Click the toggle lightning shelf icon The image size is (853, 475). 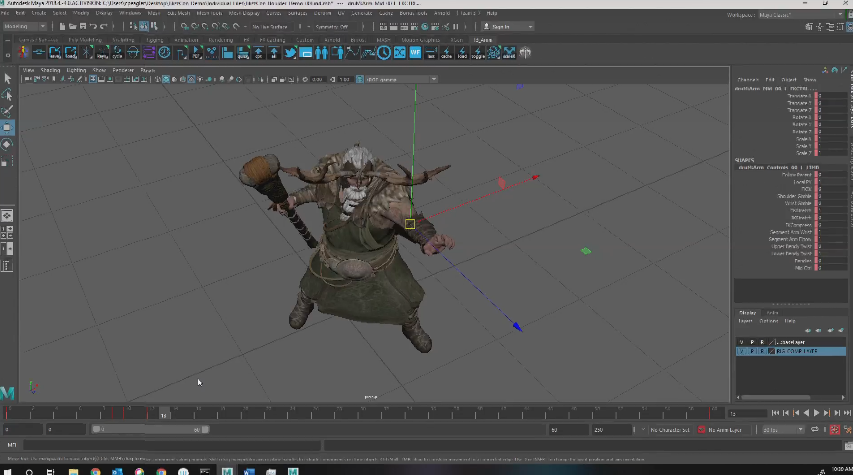coord(478,53)
